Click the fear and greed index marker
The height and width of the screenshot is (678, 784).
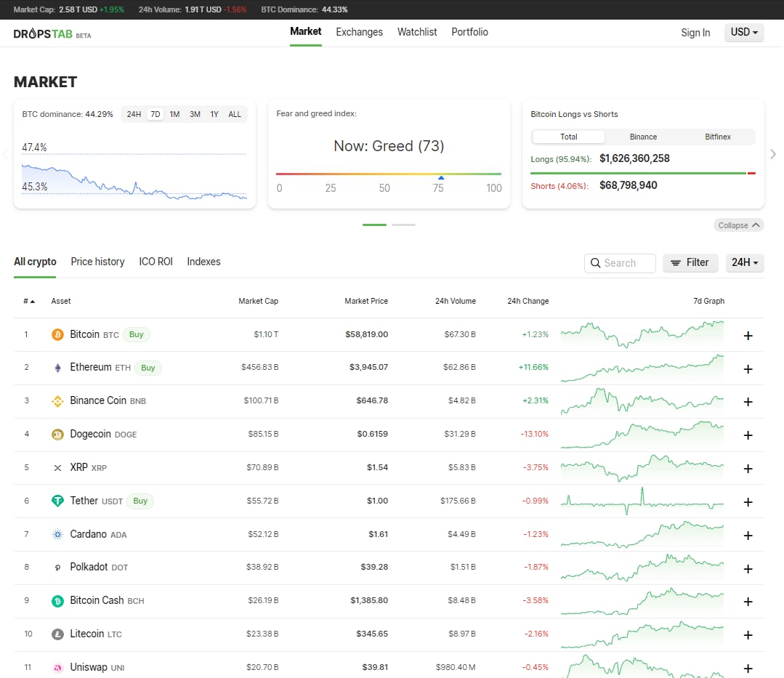(441, 177)
